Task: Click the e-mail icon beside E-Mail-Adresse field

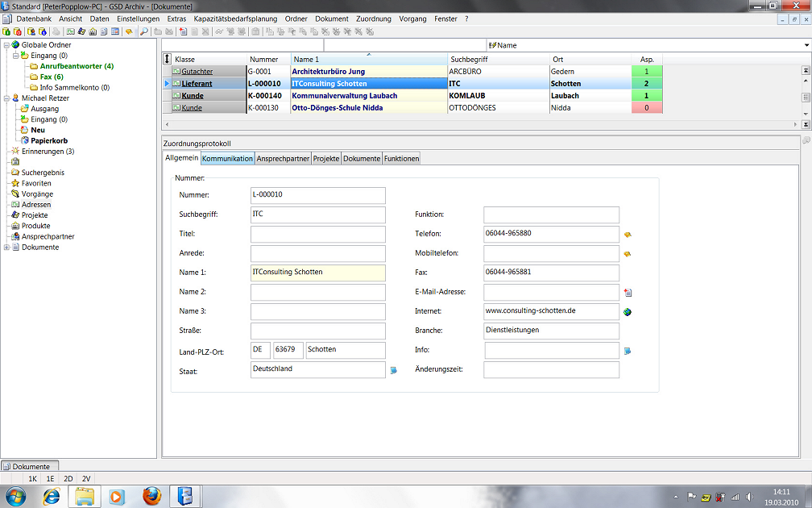Action: tap(628, 293)
